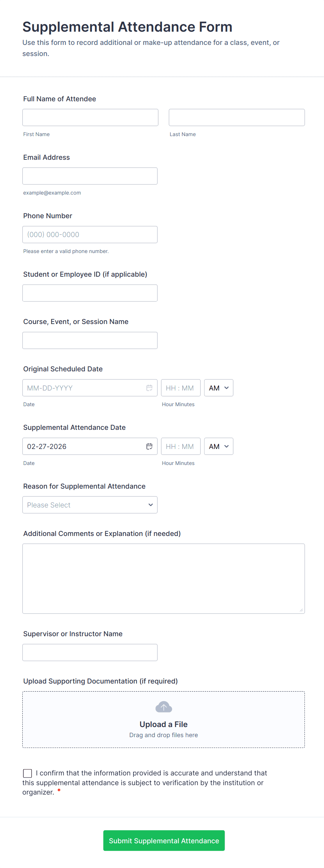The height and width of the screenshot is (868, 324).
Task: Click Supplemental Attendance hour minutes field
Action: tap(181, 446)
